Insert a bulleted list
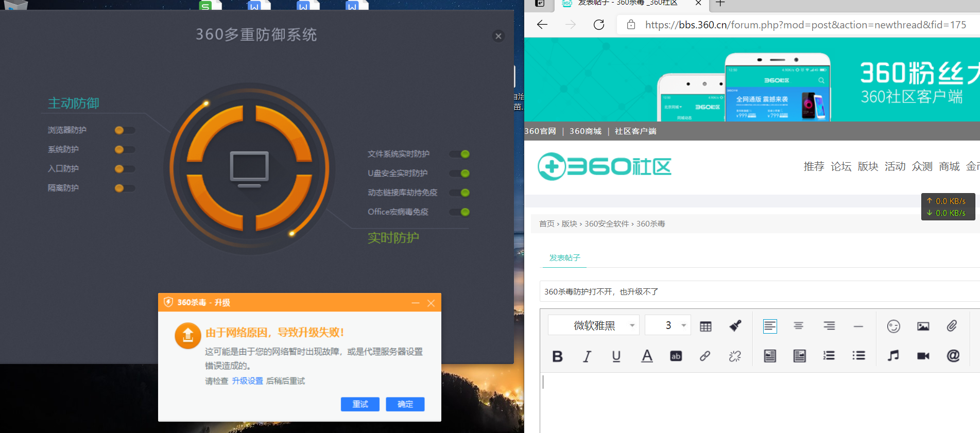 858,356
